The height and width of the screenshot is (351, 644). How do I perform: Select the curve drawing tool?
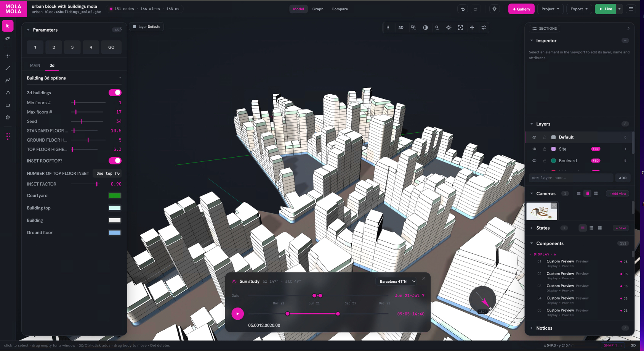8,93
